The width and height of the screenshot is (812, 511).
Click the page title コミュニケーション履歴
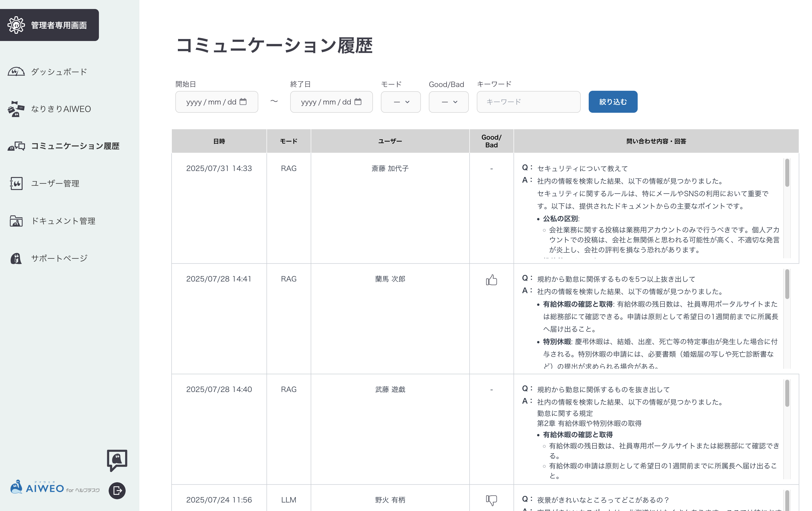point(274,45)
